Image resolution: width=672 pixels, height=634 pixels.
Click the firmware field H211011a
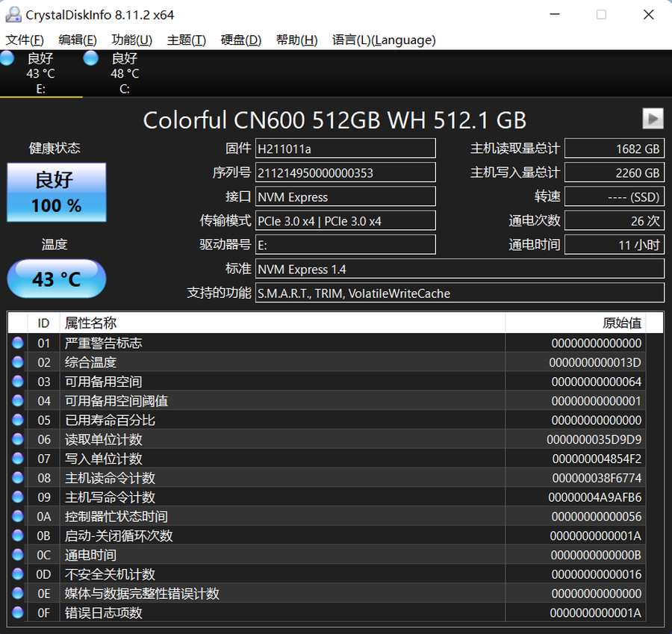(346, 149)
